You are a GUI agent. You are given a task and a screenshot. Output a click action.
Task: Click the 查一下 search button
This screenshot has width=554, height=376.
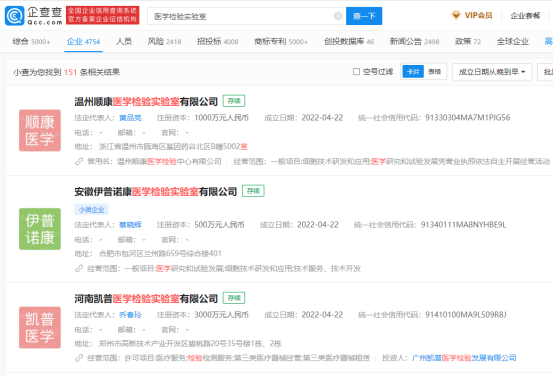pos(364,16)
